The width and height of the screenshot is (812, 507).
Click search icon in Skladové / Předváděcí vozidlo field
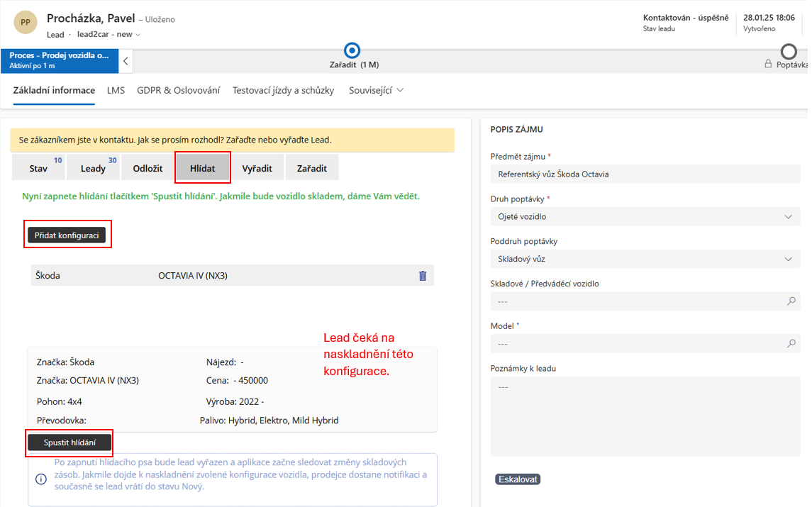tap(791, 301)
